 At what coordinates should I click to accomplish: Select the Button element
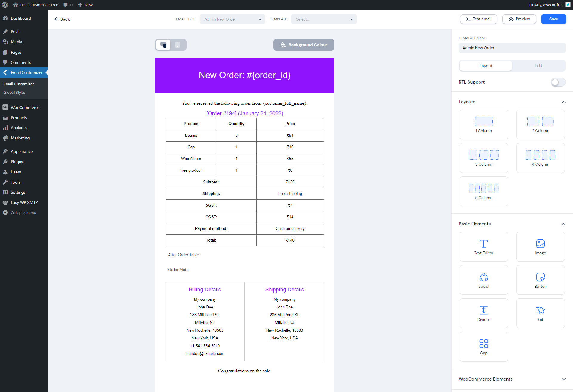click(540, 280)
